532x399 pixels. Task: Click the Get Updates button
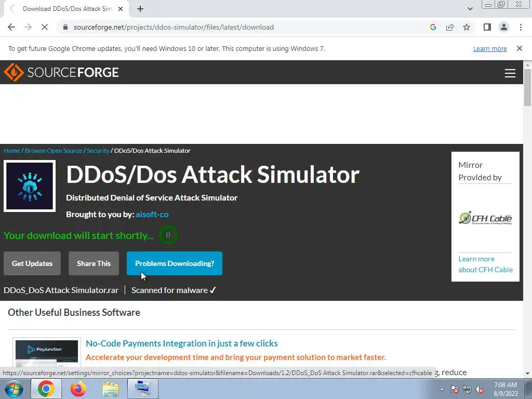coord(32,263)
